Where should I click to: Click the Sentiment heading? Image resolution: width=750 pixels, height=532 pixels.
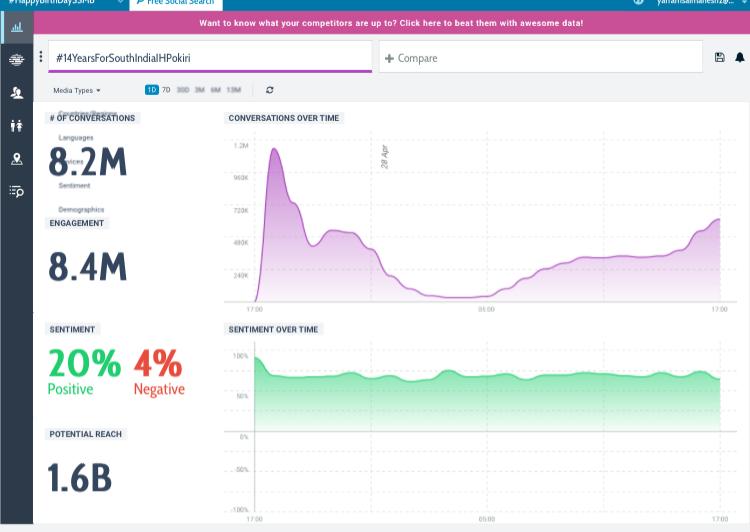pos(72,329)
